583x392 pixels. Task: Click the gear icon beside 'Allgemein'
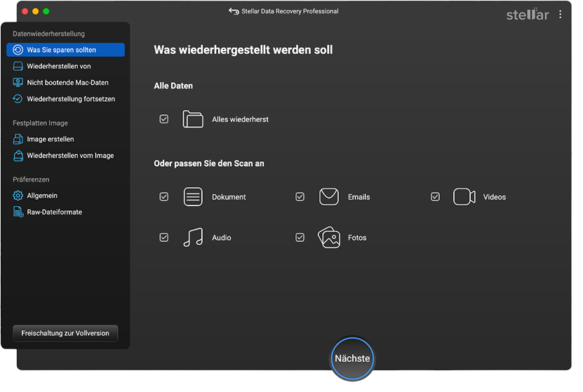tap(18, 196)
